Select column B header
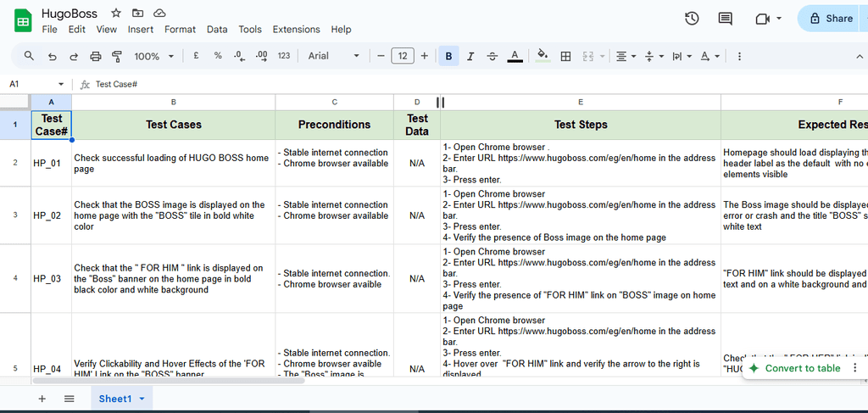This screenshot has width=868, height=413. [173, 102]
